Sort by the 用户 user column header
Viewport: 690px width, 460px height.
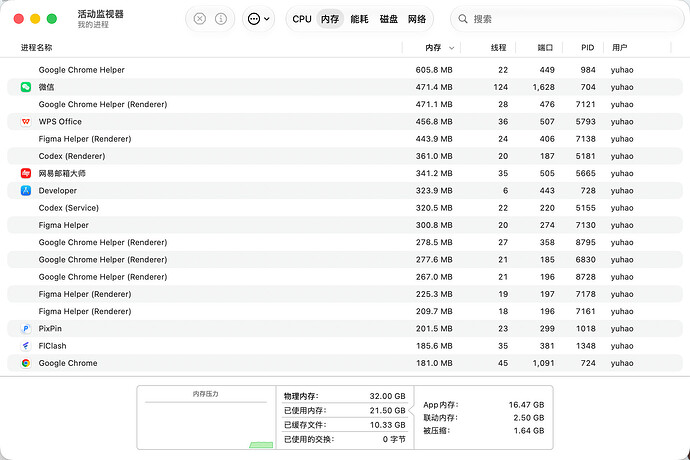(620, 48)
